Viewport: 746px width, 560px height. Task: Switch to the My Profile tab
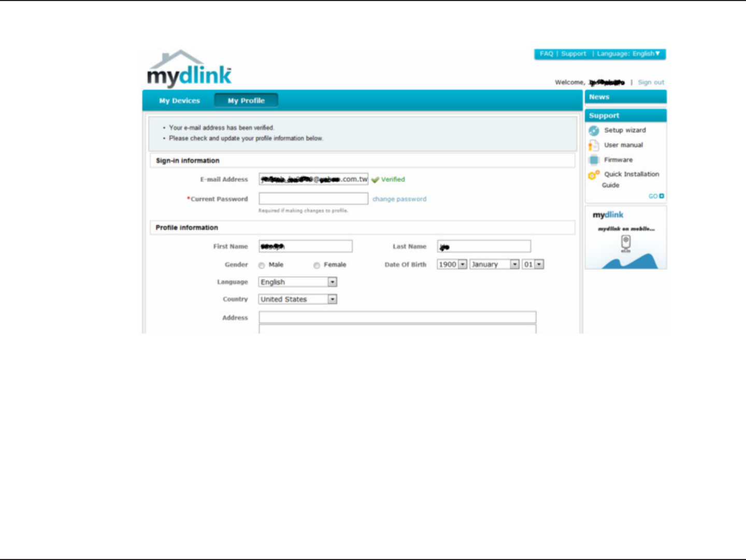click(x=246, y=100)
